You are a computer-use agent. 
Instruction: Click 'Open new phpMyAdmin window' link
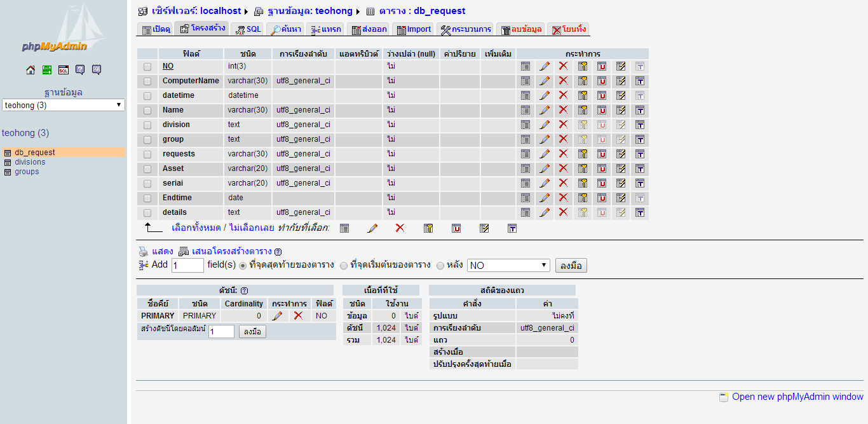point(797,397)
